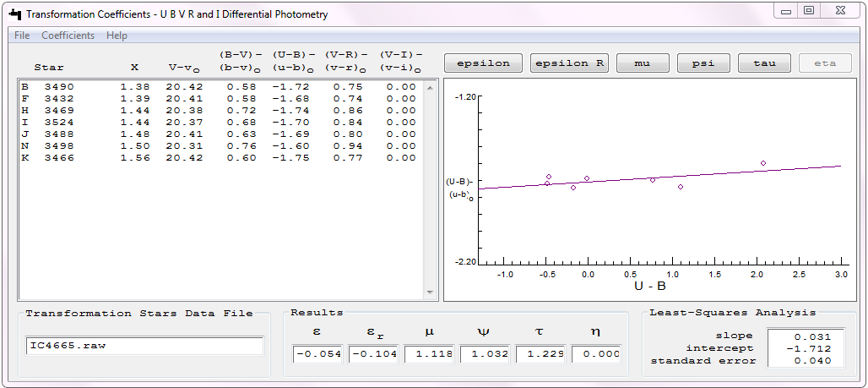Click the IC4665.raw data file field
Screen dimensions: 868x388
pyautogui.click(x=145, y=346)
